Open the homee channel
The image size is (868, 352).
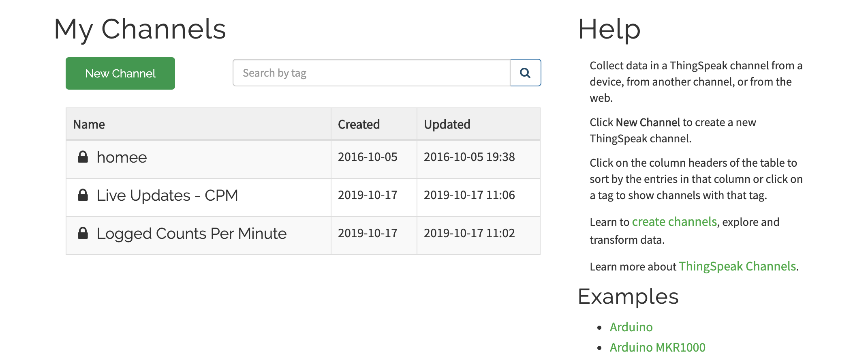(x=122, y=157)
